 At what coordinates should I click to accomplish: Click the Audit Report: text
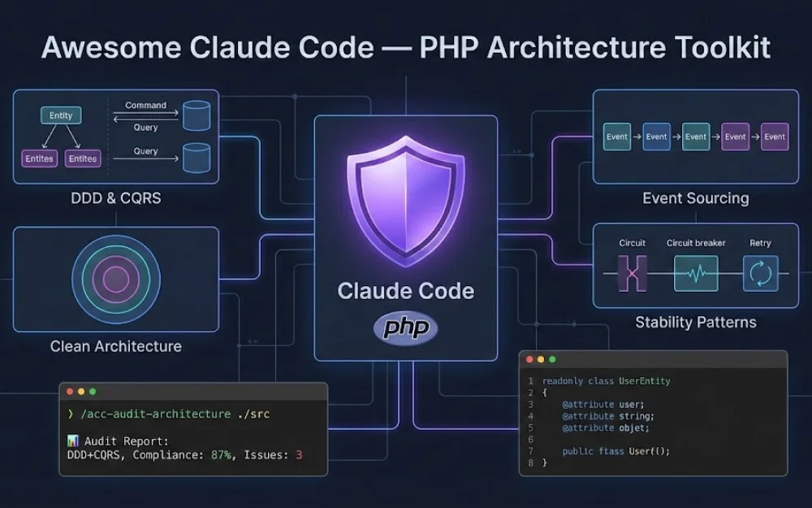point(127,441)
